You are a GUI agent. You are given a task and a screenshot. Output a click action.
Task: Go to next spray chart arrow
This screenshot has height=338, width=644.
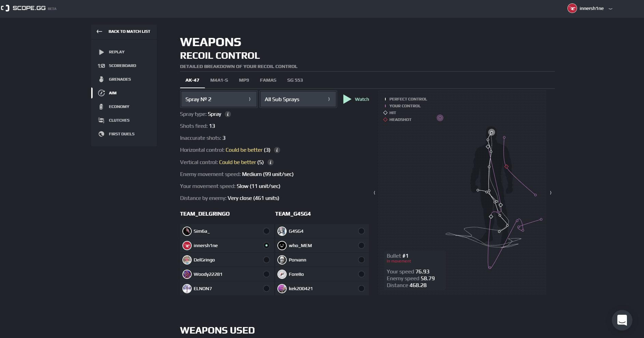pyautogui.click(x=550, y=193)
